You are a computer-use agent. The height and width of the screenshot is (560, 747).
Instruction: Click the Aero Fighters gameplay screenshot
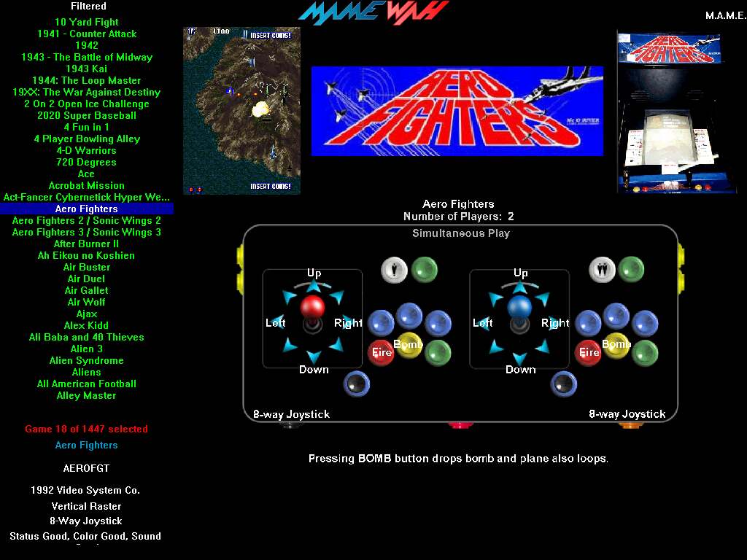[x=241, y=111]
